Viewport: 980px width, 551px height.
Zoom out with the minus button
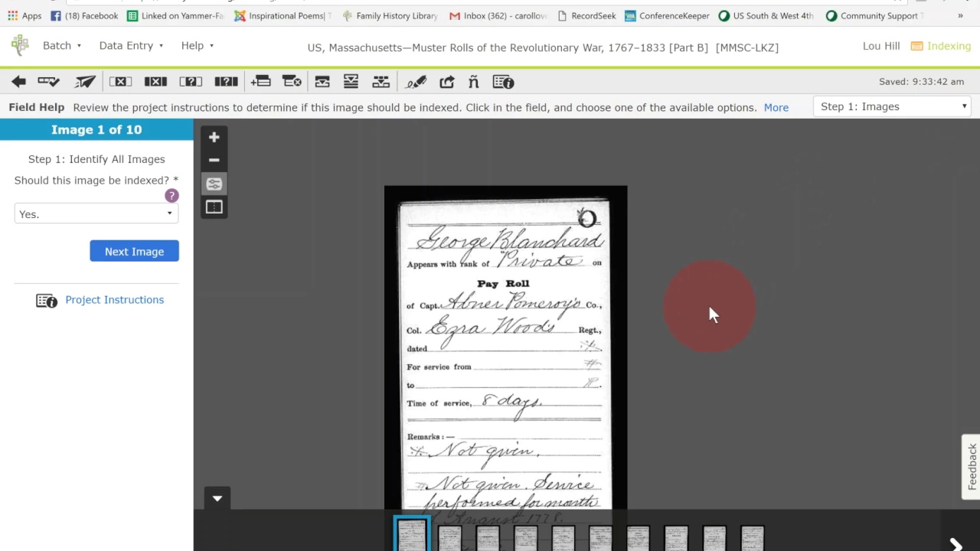pyautogui.click(x=214, y=160)
